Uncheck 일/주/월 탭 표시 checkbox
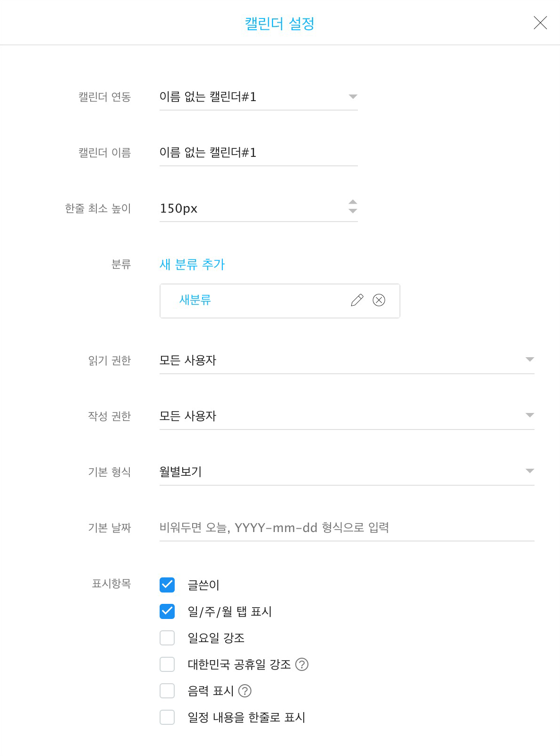 point(167,611)
